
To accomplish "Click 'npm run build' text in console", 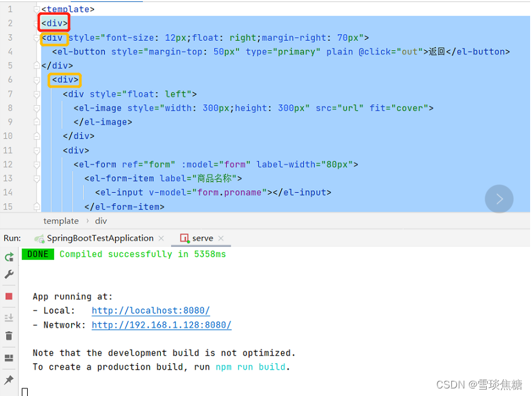I will (x=250, y=367).
